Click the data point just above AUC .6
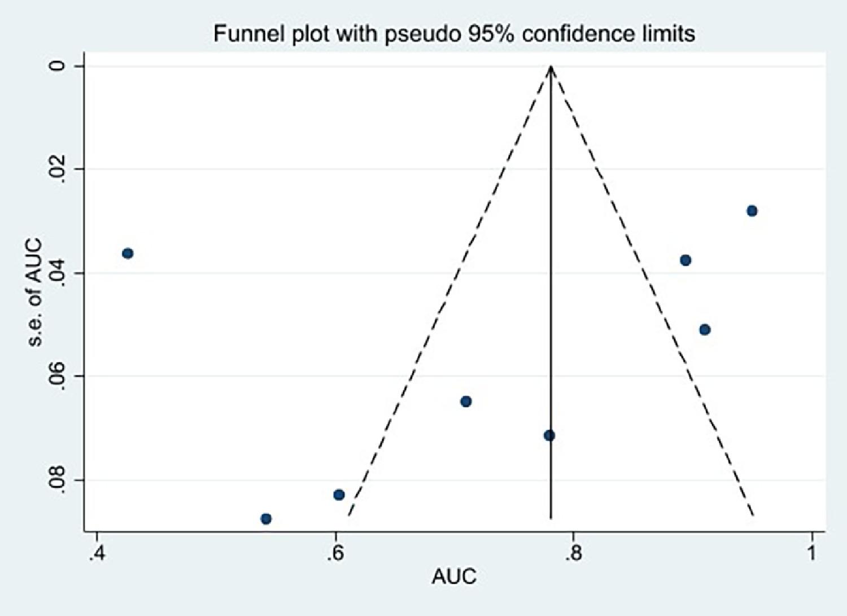Screen dimensions: 847x616 [339, 495]
